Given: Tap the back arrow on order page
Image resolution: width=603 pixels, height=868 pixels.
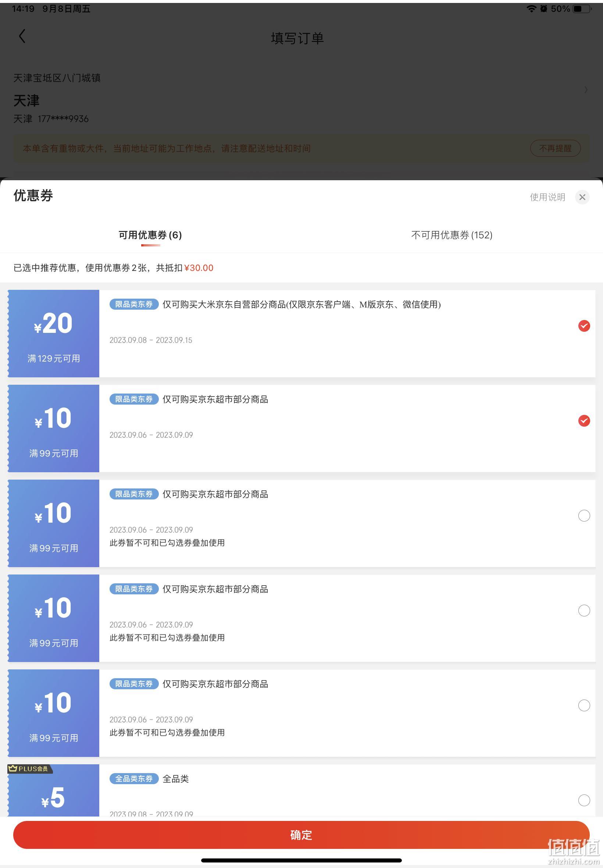Looking at the screenshot, I should coord(22,36).
